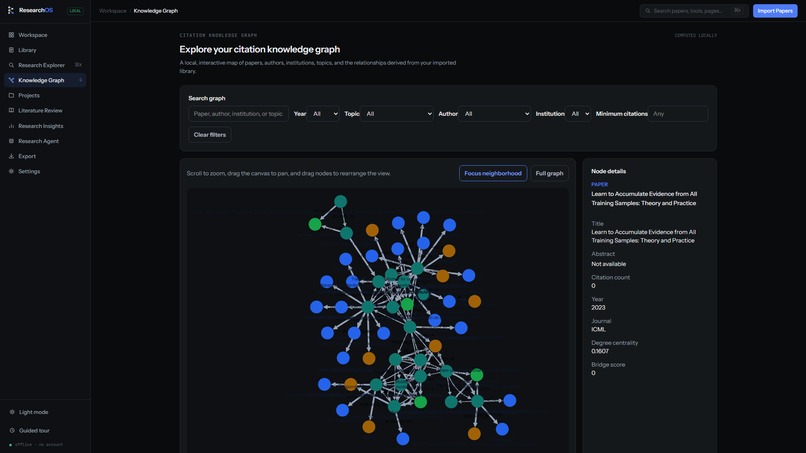Click the Settings gear icon
The width and height of the screenshot is (806, 453).
point(11,171)
